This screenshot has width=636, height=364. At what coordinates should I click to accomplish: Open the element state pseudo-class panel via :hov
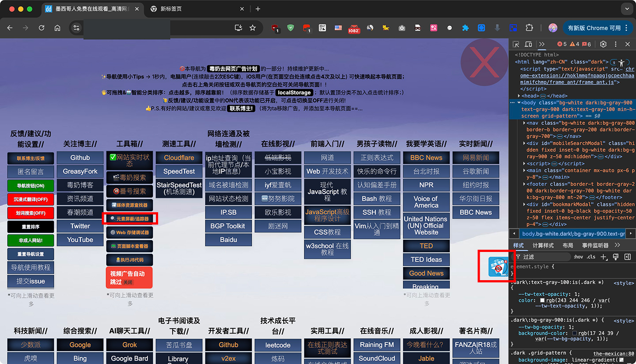point(578,257)
